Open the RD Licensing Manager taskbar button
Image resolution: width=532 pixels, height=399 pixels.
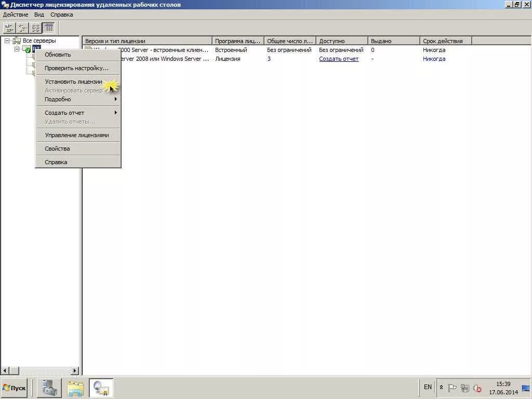pos(101,388)
